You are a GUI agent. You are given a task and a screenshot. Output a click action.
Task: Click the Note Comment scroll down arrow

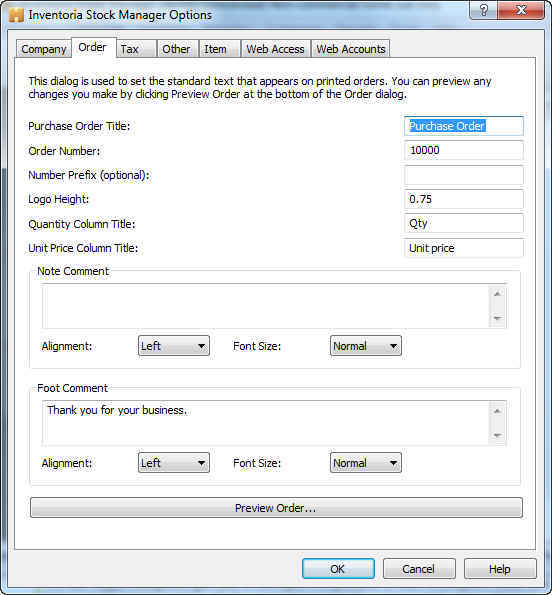pyautogui.click(x=498, y=318)
